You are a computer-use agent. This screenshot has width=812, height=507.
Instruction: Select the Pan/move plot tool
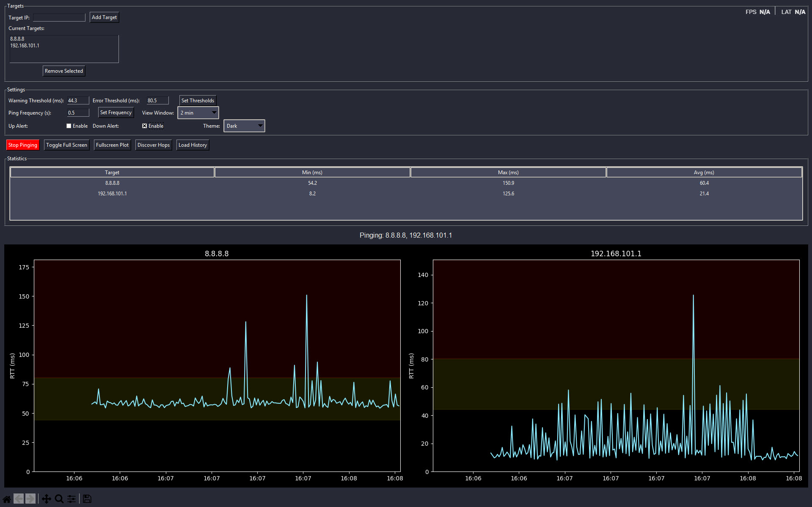tap(47, 499)
